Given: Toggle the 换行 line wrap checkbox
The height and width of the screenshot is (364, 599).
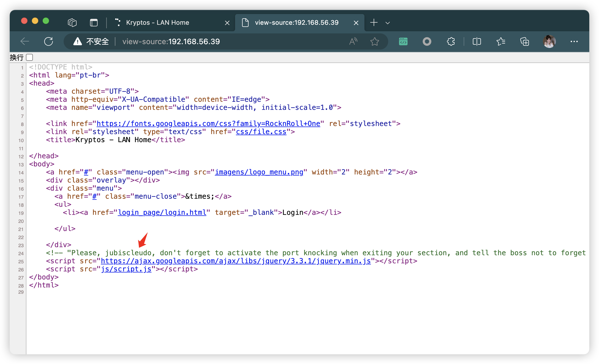Looking at the screenshot, I should [x=29, y=57].
